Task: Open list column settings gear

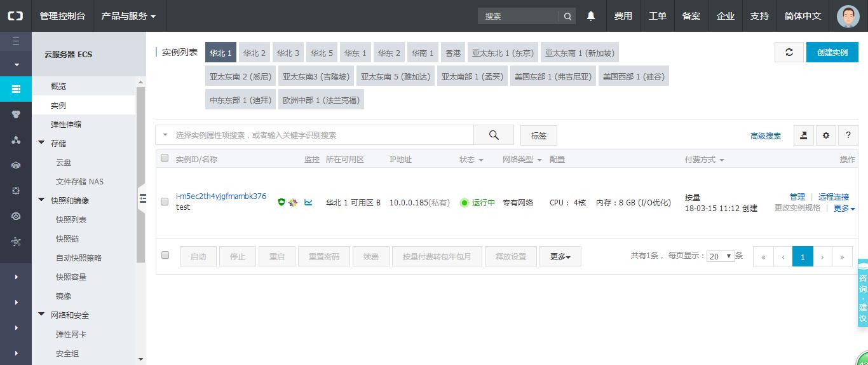Action: [826, 135]
